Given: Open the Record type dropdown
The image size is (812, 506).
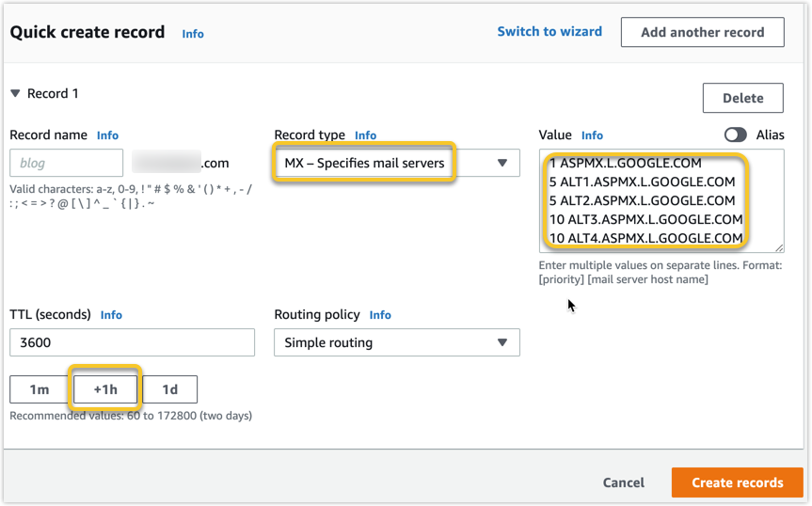Looking at the screenshot, I should [x=396, y=163].
